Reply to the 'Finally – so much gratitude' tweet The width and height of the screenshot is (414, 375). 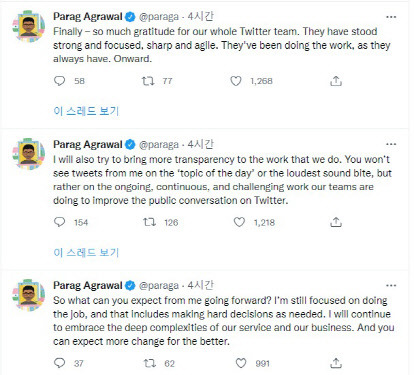[x=60, y=81]
